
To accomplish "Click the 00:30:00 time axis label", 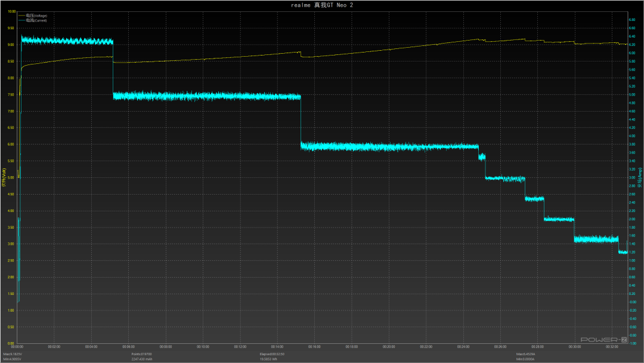I will pos(575,347).
